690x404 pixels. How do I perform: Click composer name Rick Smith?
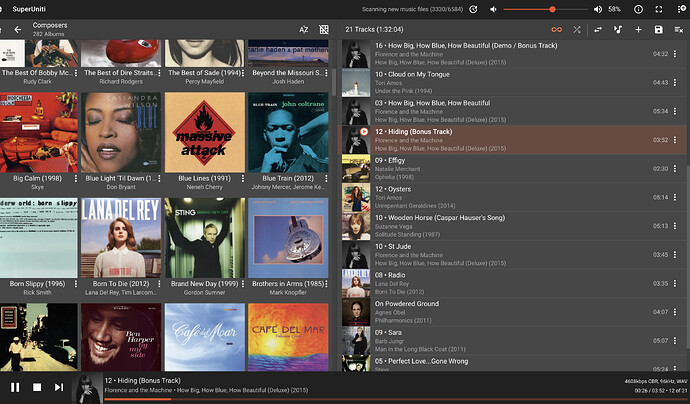tap(37, 292)
